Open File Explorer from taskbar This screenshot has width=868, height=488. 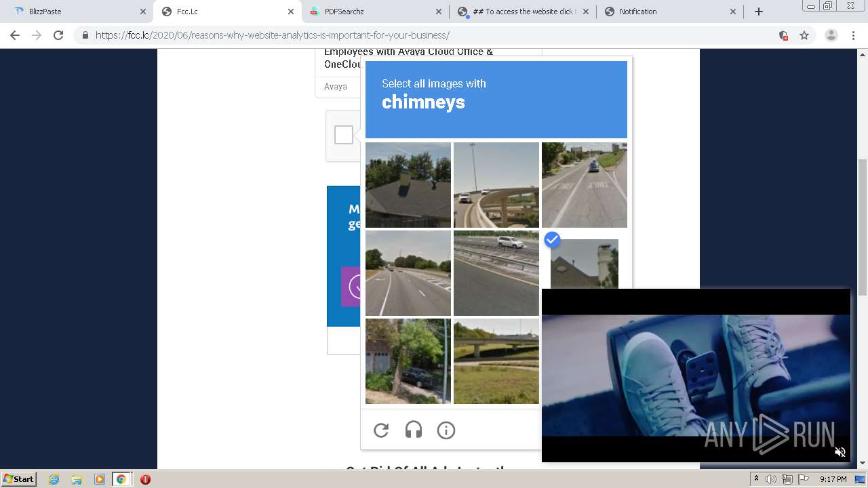(x=77, y=479)
